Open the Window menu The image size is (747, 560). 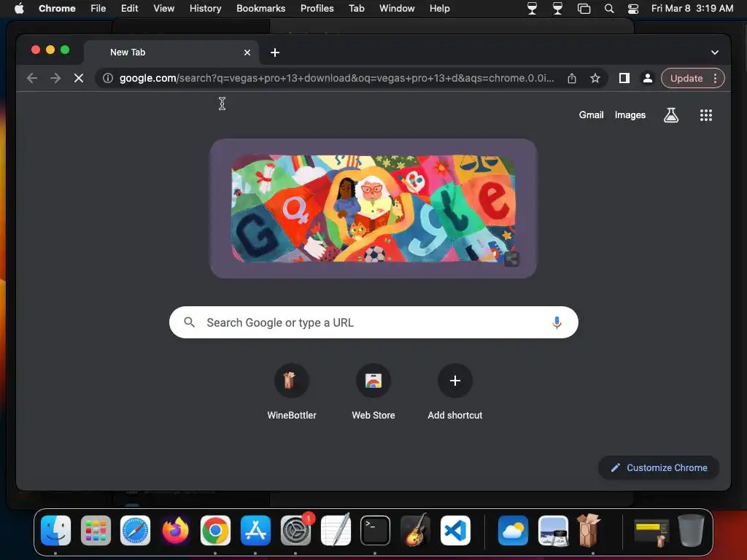click(397, 8)
